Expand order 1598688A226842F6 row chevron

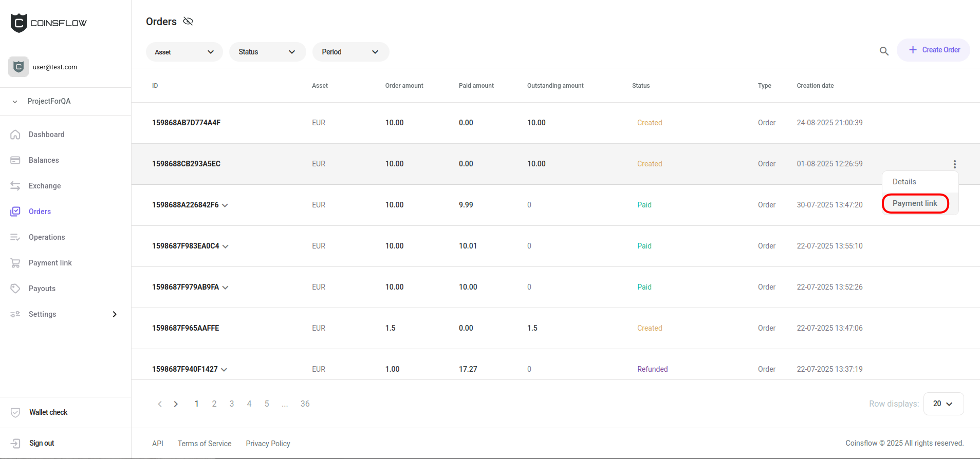click(x=225, y=205)
